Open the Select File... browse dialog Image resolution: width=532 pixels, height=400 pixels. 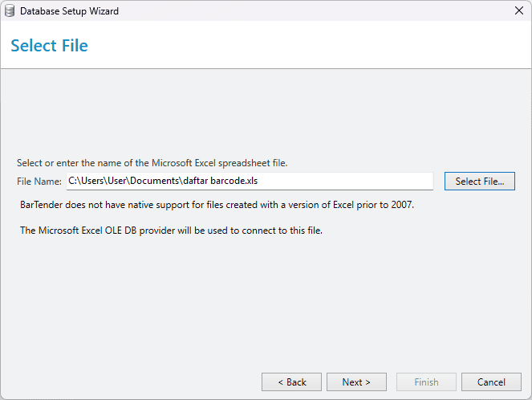479,181
